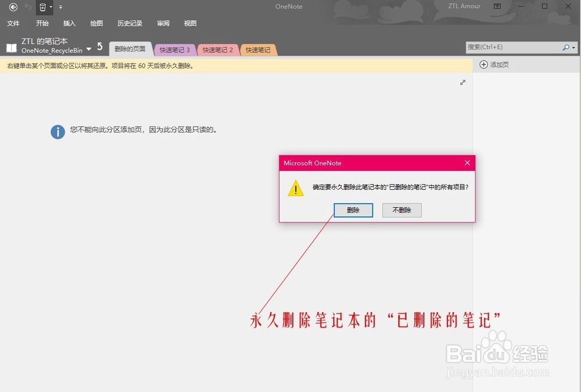Click the ribbon display options icon
The image size is (581, 392).
(497, 6)
